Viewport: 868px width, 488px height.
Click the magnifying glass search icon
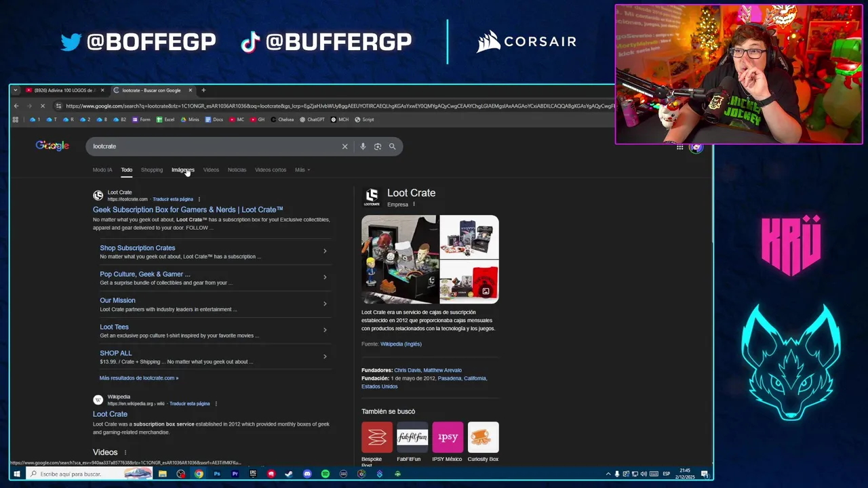coord(392,146)
